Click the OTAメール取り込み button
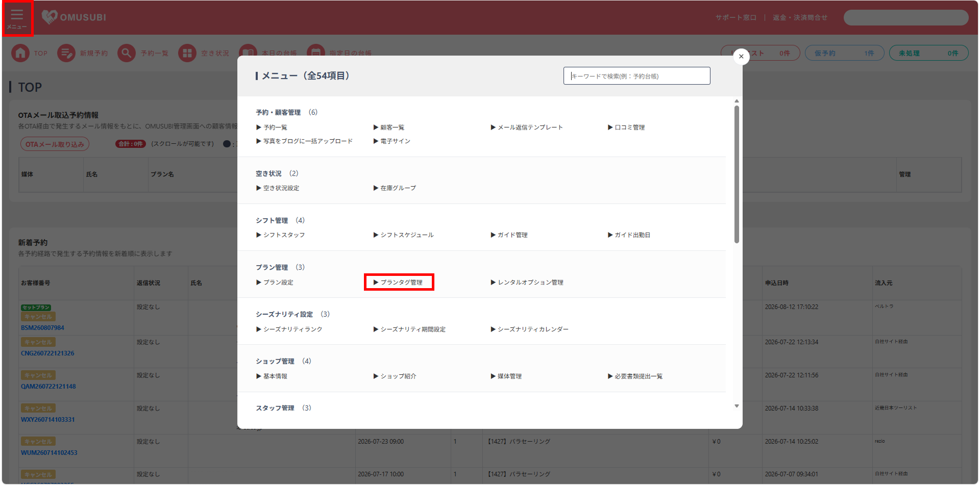 (x=55, y=144)
